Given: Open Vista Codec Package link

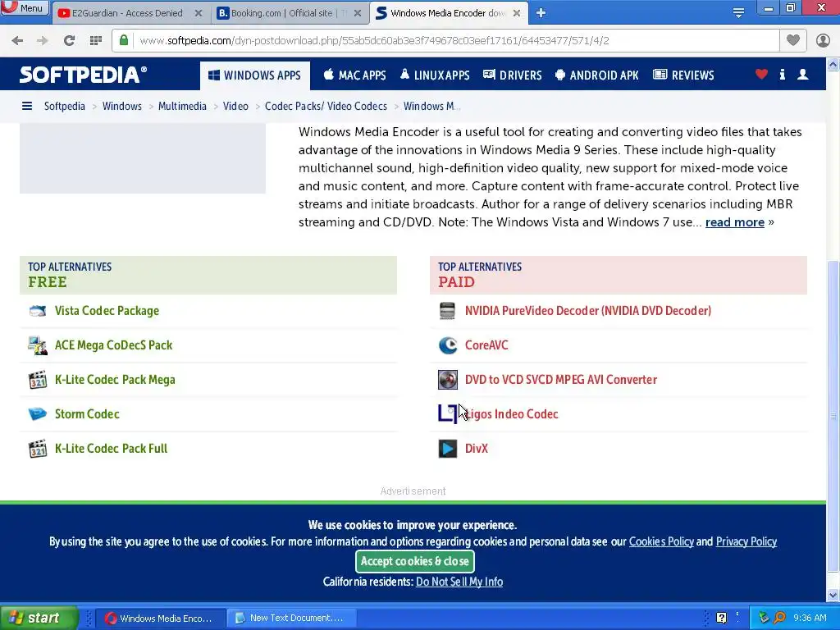Looking at the screenshot, I should [107, 311].
